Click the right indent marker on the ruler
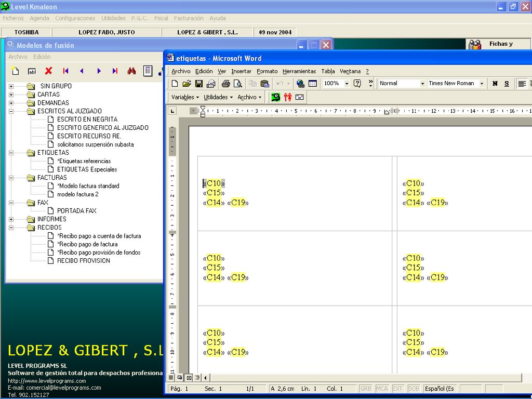Screen dimensions: 532x399 point(387,112)
